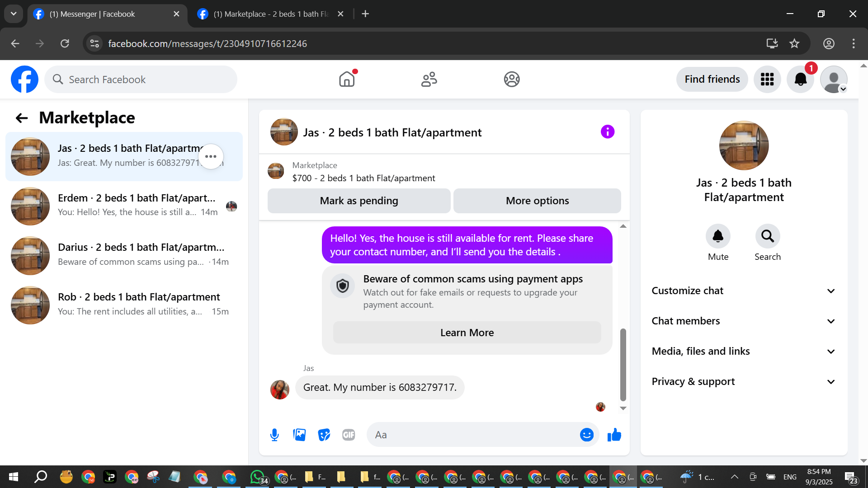
Task: Bookmark this page with the star icon
Action: click(794, 43)
